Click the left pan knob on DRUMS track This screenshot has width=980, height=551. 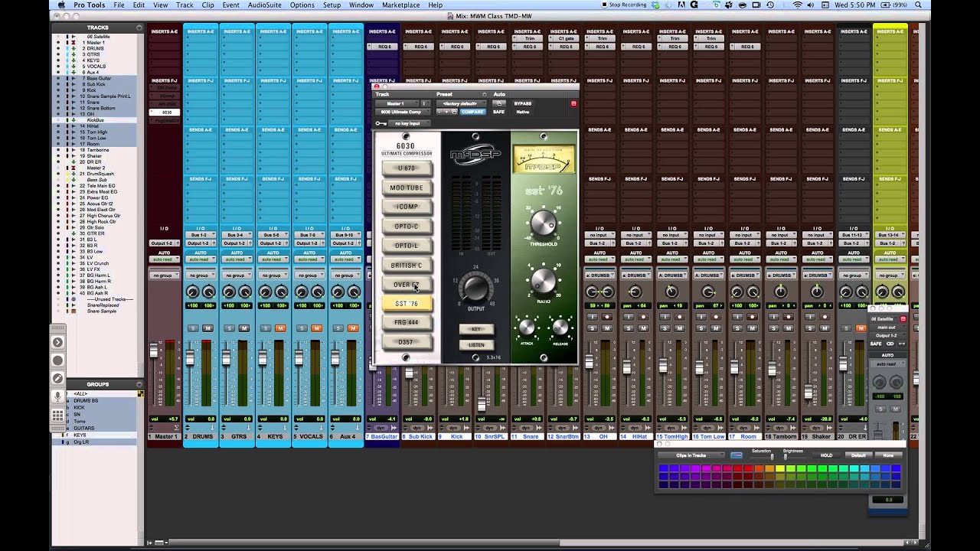[x=192, y=292]
